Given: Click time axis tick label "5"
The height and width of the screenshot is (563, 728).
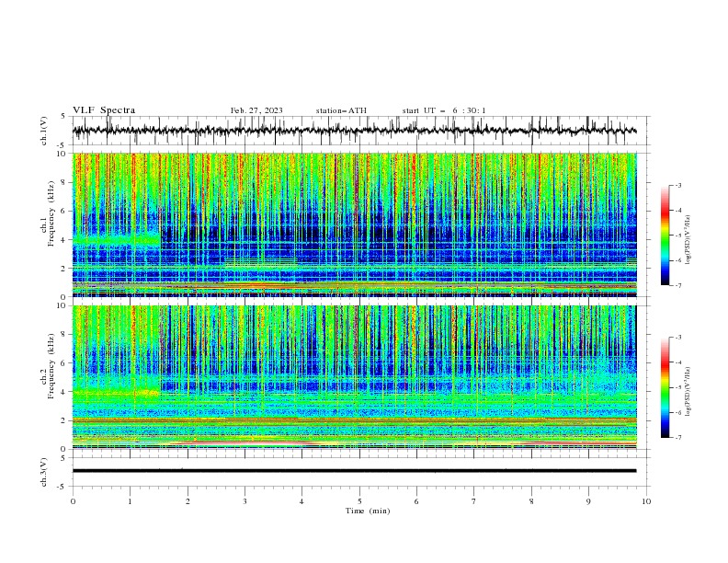Looking at the screenshot, I should [359, 501].
